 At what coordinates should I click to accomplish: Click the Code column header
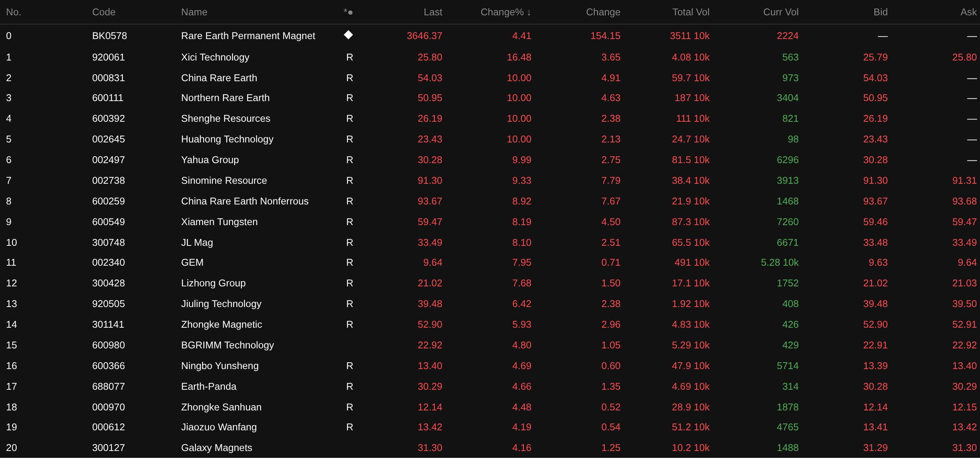click(x=104, y=12)
